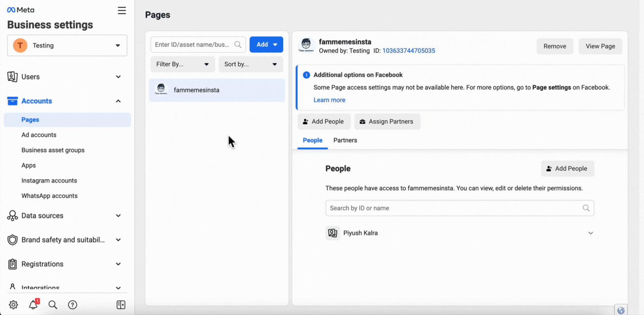Expand Brand safety and suitability chevron

pos(118,240)
